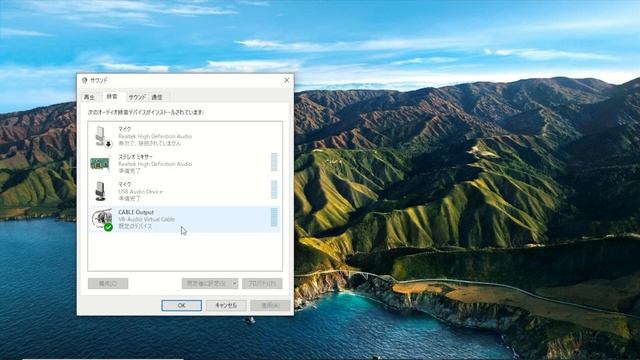Click the 'USB Audio Device' label
This screenshot has height=360, width=640.
pos(140,191)
